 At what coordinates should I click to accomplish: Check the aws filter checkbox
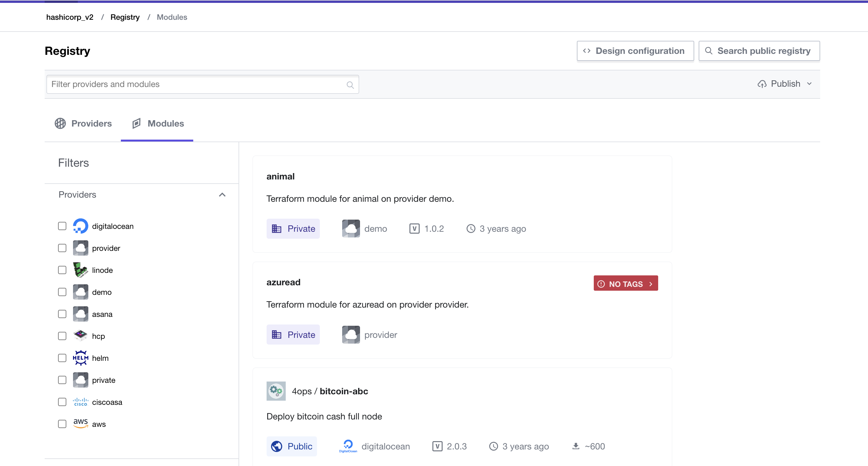coord(62,424)
